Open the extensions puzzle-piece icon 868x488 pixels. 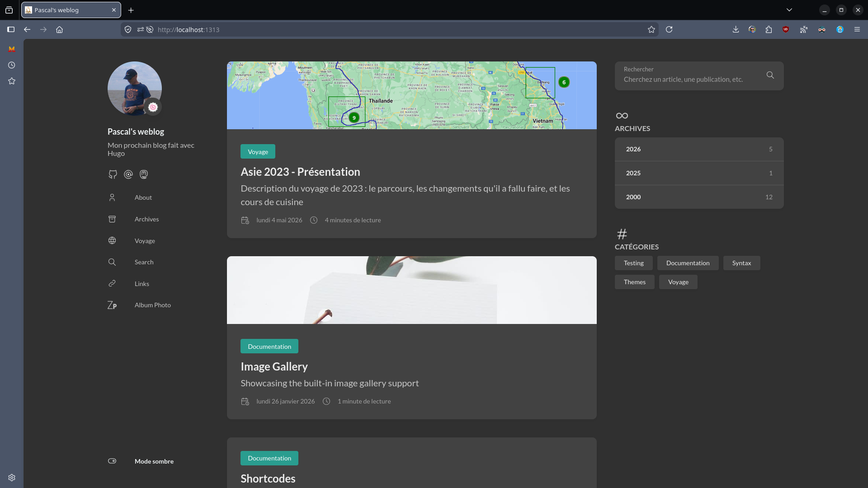click(x=769, y=29)
